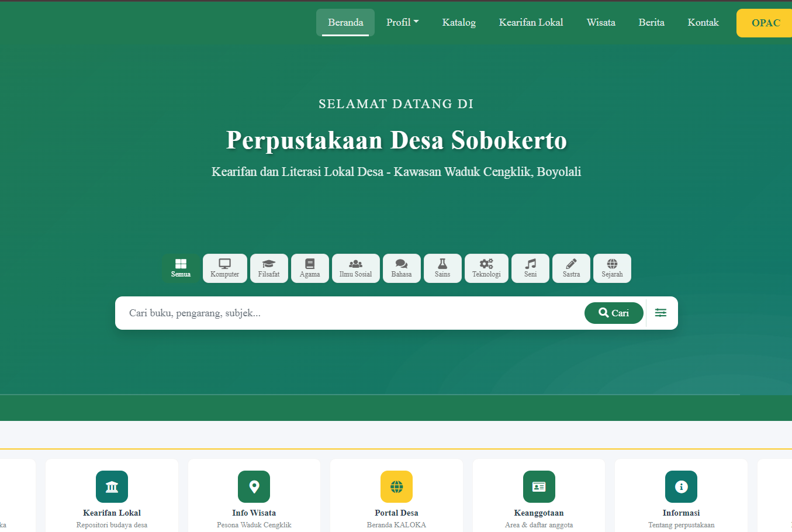Filter by Sastra pencil icon
Image resolution: width=792 pixels, height=532 pixels.
pyautogui.click(x=571, y=268)
